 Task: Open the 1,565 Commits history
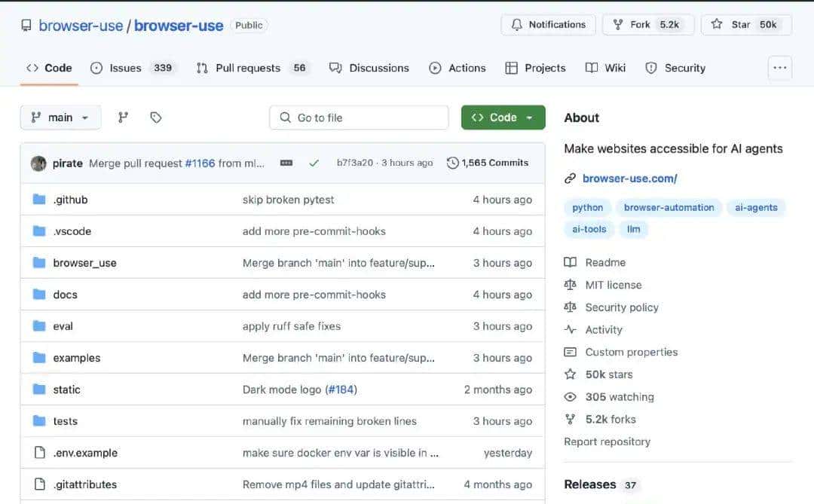tap(488, 163)
